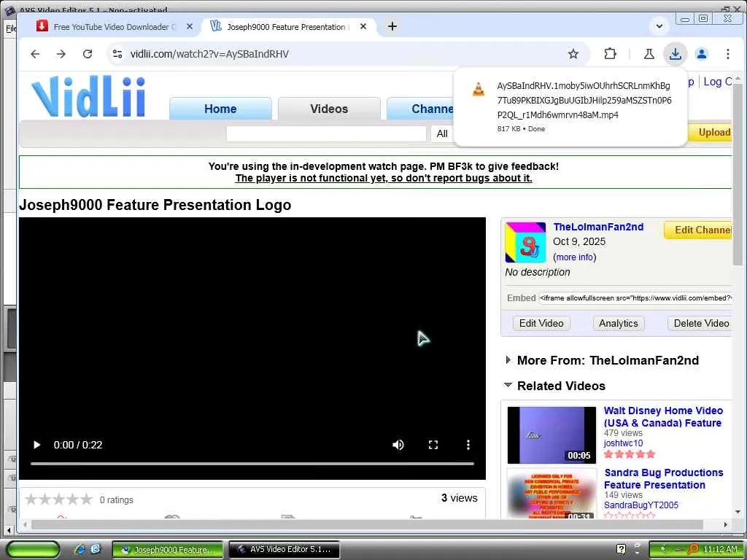
Task: Rate the video one star
Action: [x=31, y=499]
